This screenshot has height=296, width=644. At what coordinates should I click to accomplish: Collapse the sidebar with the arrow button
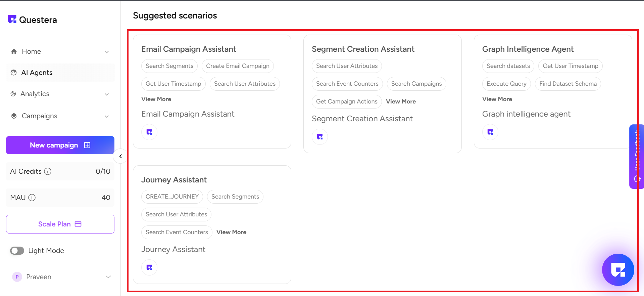[x=120, y=156]
